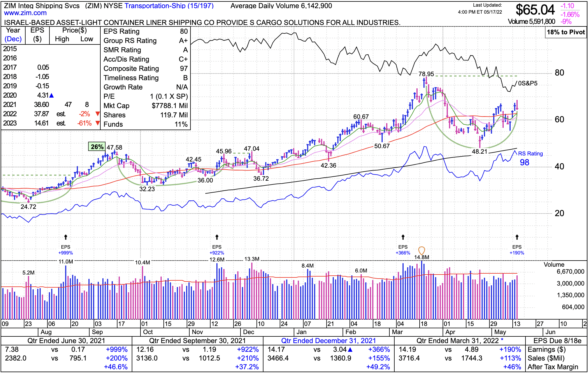This screenshot has width=588, height=373.
Task: Select the green 26% gain label
Action: coord(97,147)
